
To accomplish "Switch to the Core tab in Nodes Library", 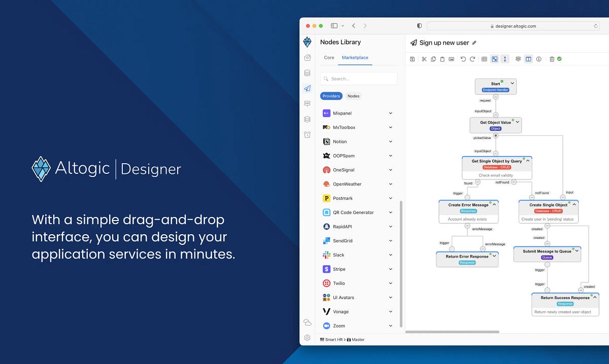I will 329,58.
